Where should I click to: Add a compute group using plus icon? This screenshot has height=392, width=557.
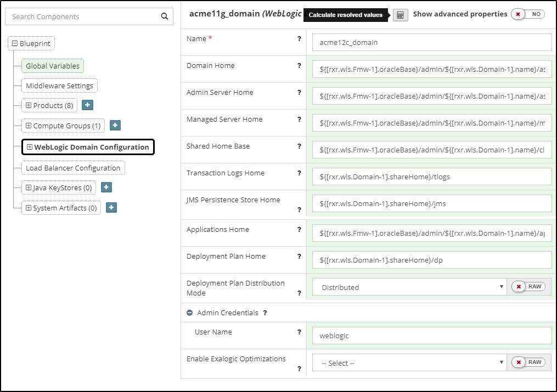115,126
